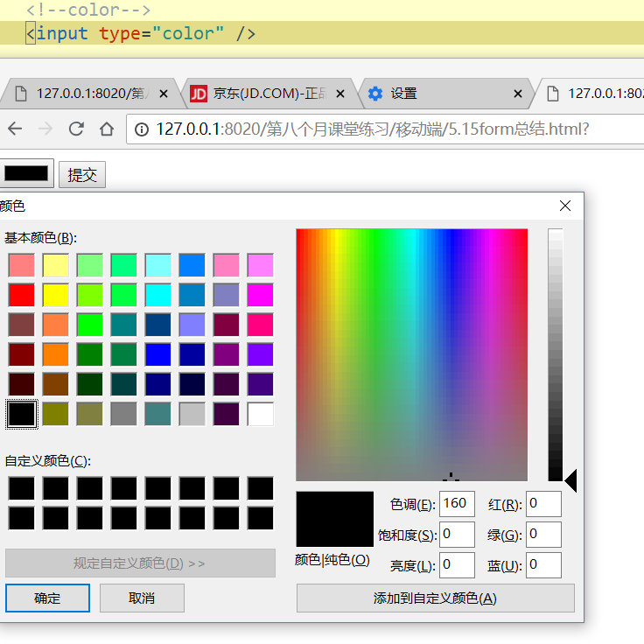Pick the white basic color swatch

tap(261, 414)
